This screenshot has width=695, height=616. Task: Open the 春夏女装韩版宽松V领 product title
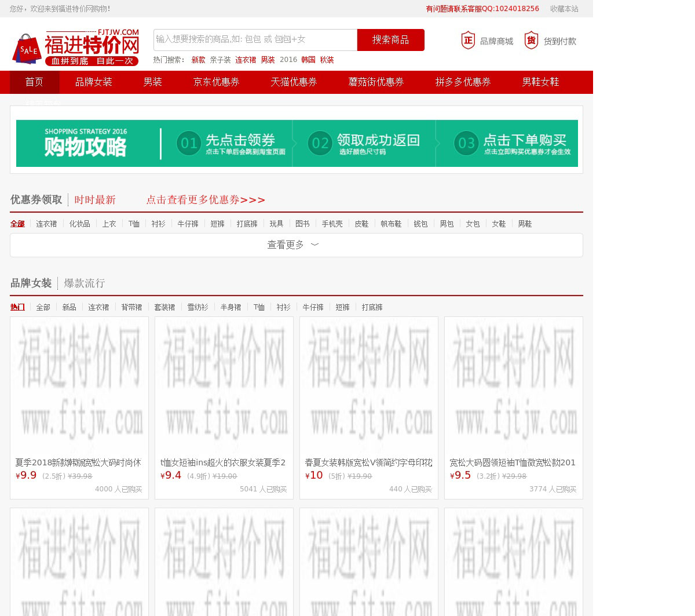coord(368,462)
